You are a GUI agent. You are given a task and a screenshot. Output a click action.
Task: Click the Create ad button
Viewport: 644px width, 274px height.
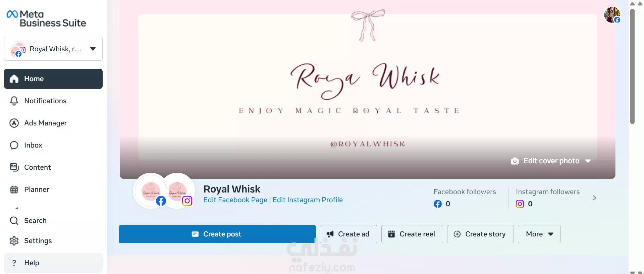(x=348, y=234)
